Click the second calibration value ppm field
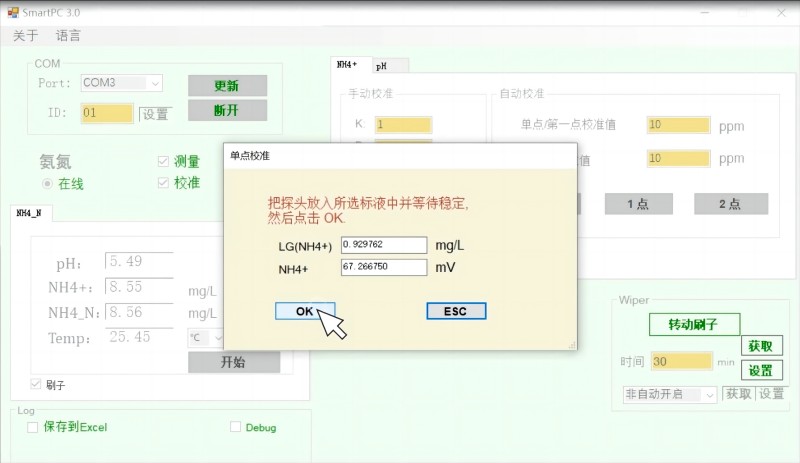Viewport: 800px width, 463px height. coord(679,158)
